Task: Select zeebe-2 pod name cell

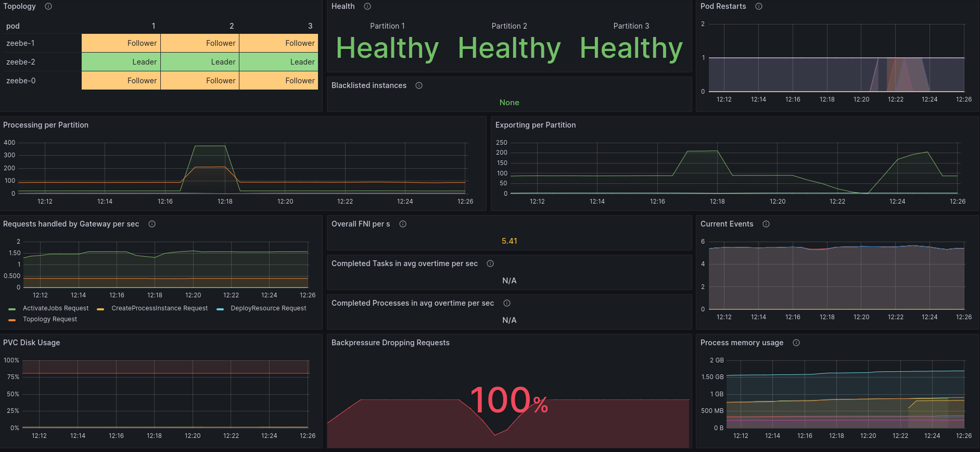Action: coord(21,62)
